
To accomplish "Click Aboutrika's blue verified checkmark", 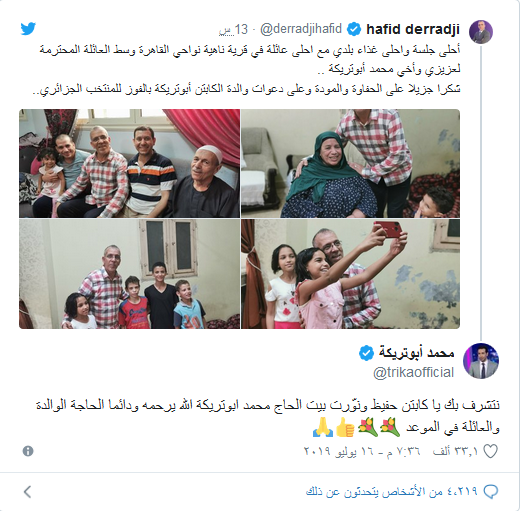I will pos(366,353).
